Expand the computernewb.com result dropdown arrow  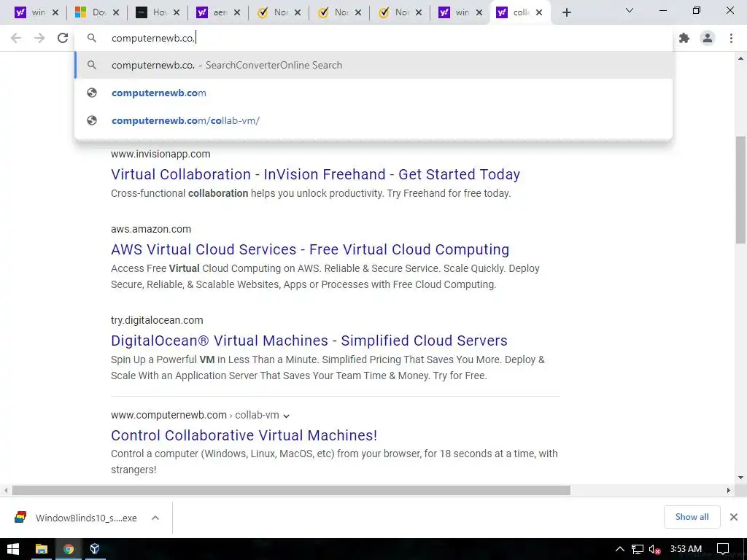286,416
